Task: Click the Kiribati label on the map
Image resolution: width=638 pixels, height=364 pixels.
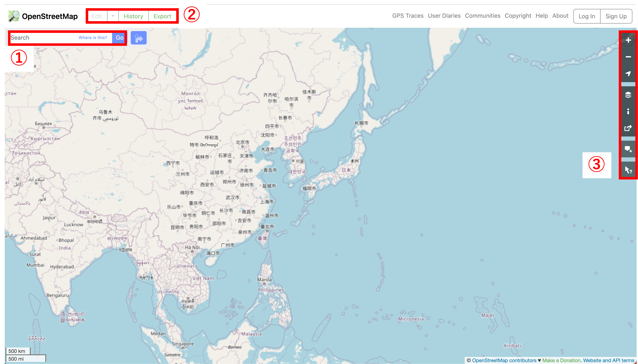Action: coord(512,346)
